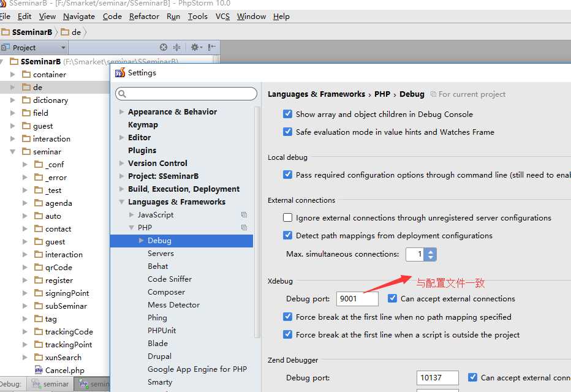Click the first seminar debug tab icon
This screenshot has width=571, height=392.
click(36, 383)
